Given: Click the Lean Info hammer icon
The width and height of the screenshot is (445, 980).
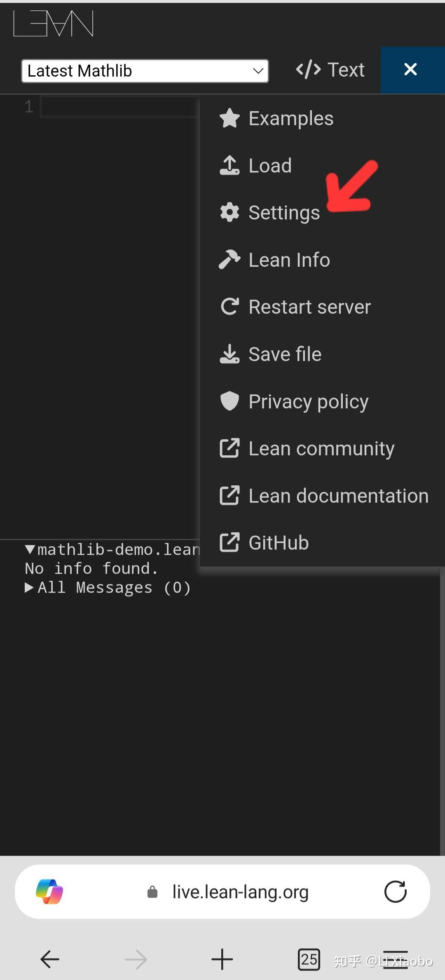Looking at the screenshot, I should [230, 260].
